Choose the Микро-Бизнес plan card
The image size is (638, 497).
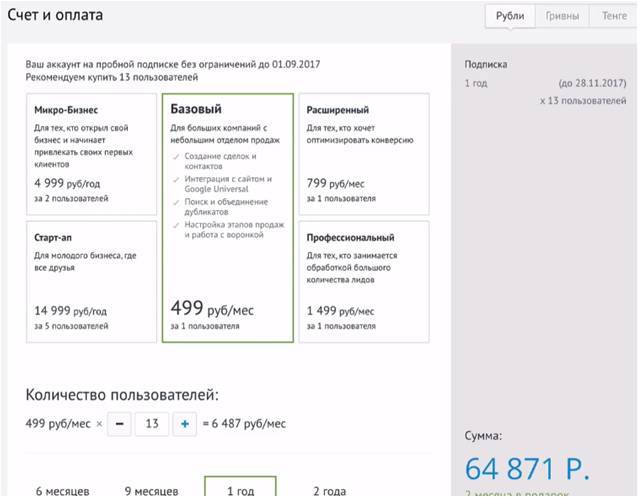point(90,154)
